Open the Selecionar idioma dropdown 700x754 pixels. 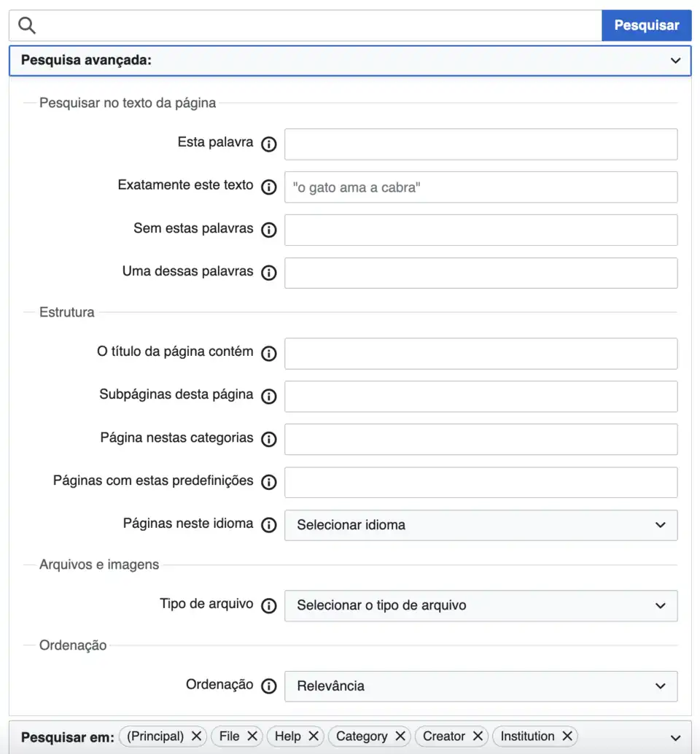481,525
